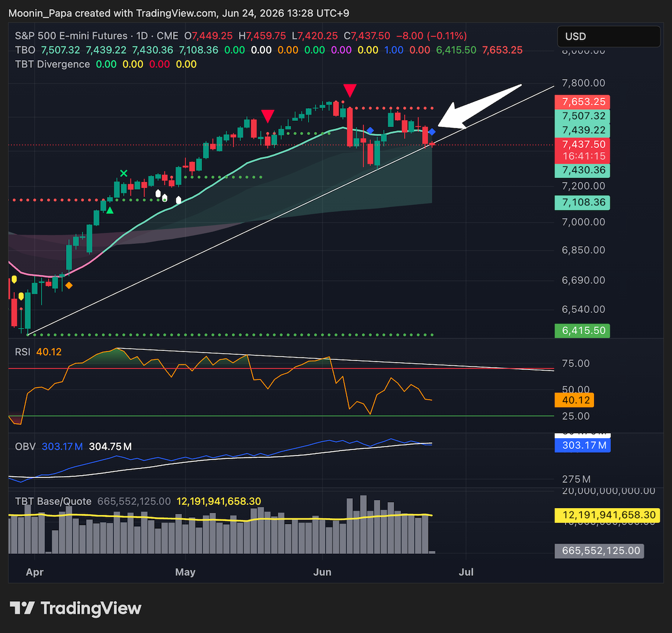The image size is (672, 633).
Task: Click the teal 7,108.36 price-axis label
Action: pos(582,202)
